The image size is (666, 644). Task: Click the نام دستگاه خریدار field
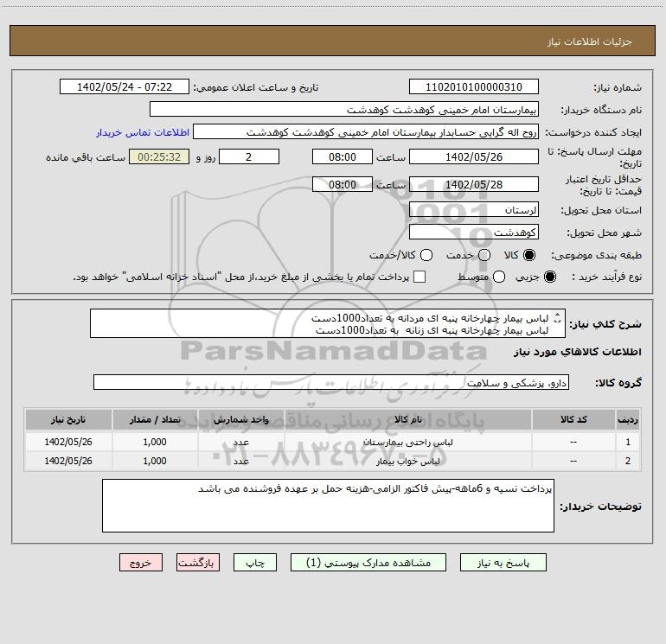344,110
